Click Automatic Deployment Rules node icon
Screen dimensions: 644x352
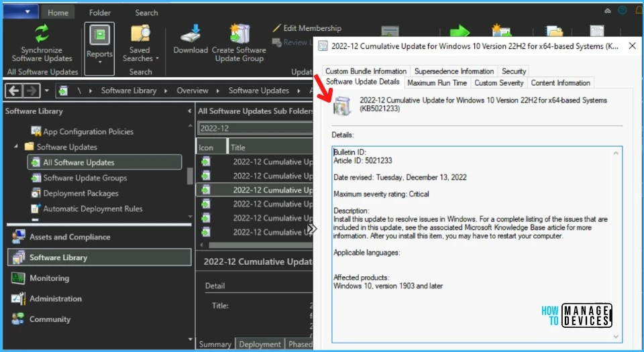[x=36, y=209]
